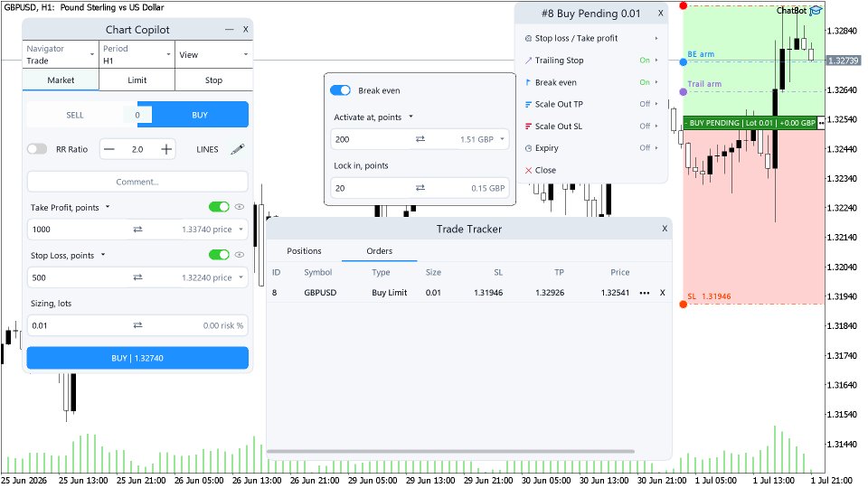This screenshot has height=488, width=868.
Task: Click the Trade Tracker horizontal scrollbar
Action: 450,452
